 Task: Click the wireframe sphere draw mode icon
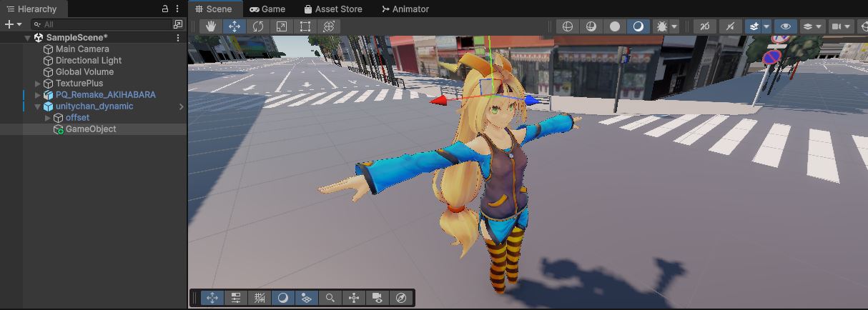pos(568,26)
